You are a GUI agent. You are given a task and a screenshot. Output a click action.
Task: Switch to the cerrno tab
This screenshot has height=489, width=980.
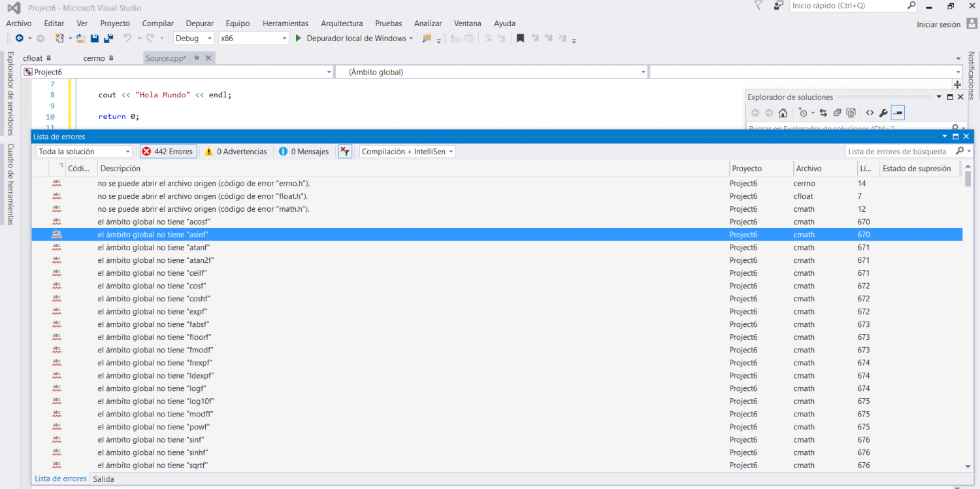(x=94, y=58)
